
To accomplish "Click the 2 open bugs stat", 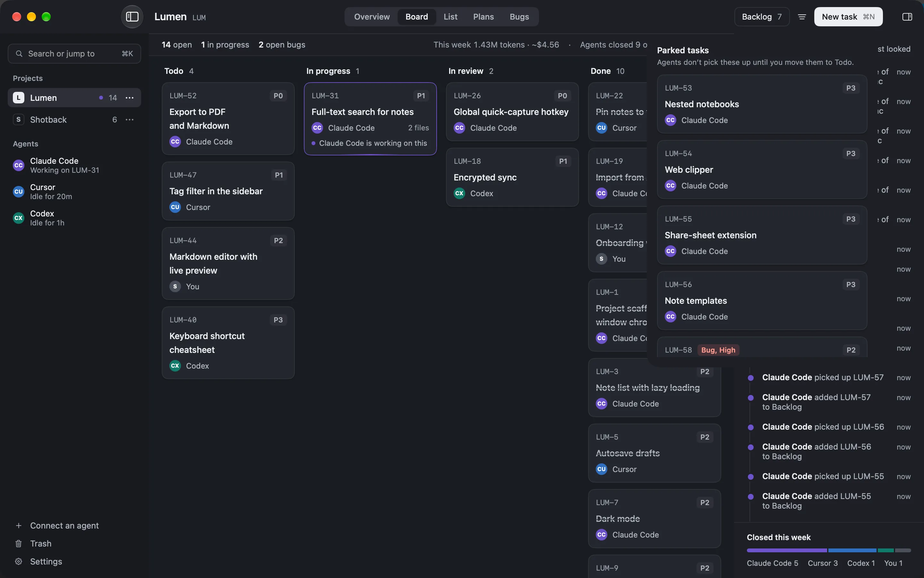I will 282,45.
